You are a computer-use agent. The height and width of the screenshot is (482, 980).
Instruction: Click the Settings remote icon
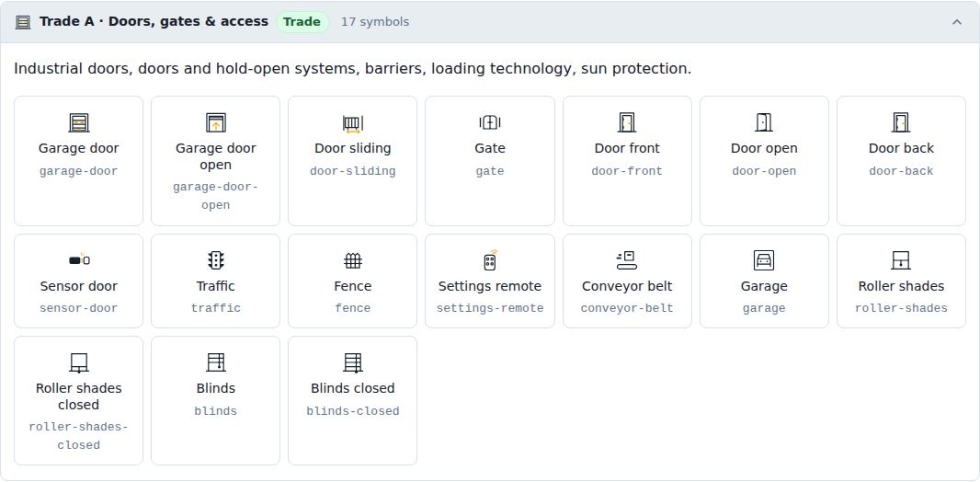point(489,260)
